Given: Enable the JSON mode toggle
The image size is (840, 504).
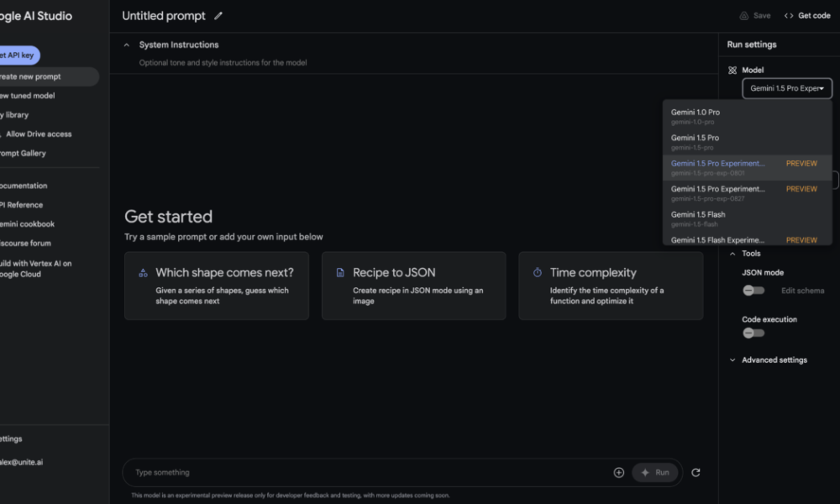Looking at the screenshot, I should point(753,291).
